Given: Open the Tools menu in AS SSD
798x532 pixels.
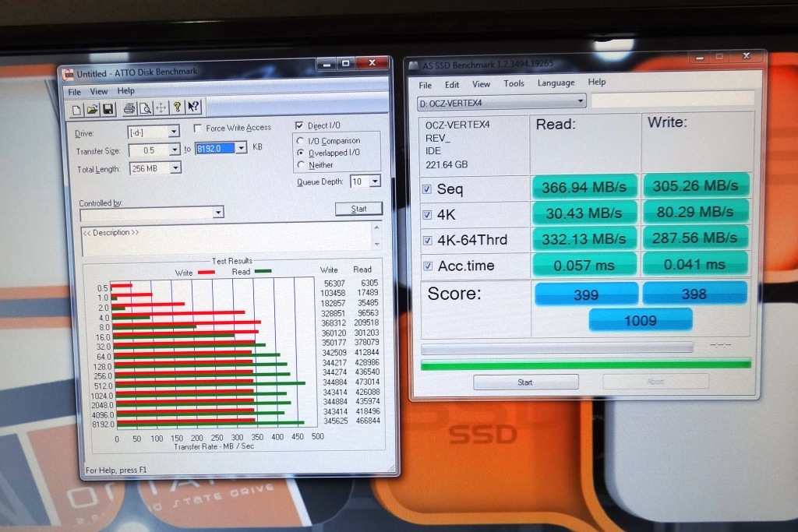Looking at the screenshot, I should [x=514, y=84].
